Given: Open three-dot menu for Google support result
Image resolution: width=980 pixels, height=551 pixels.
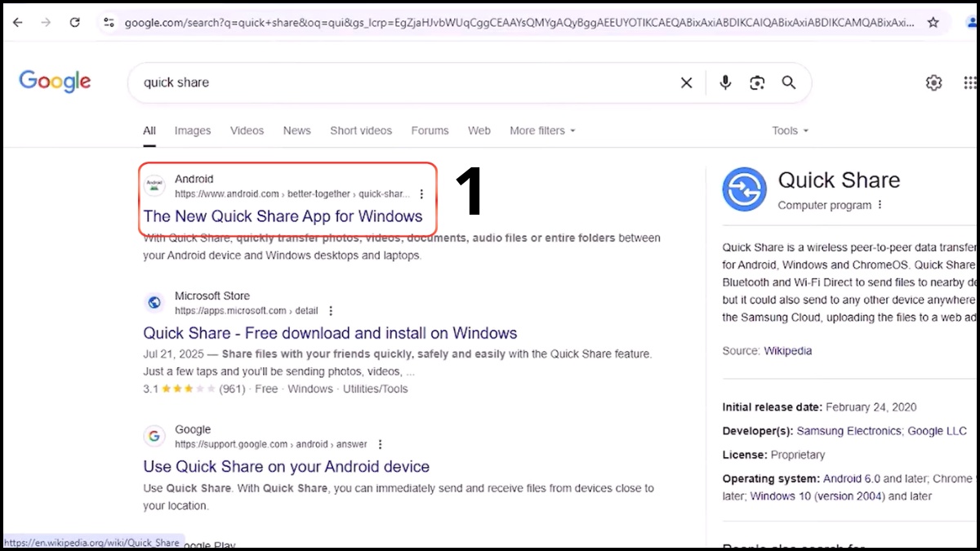Looking at the screenshot, I should click(380, 445).
